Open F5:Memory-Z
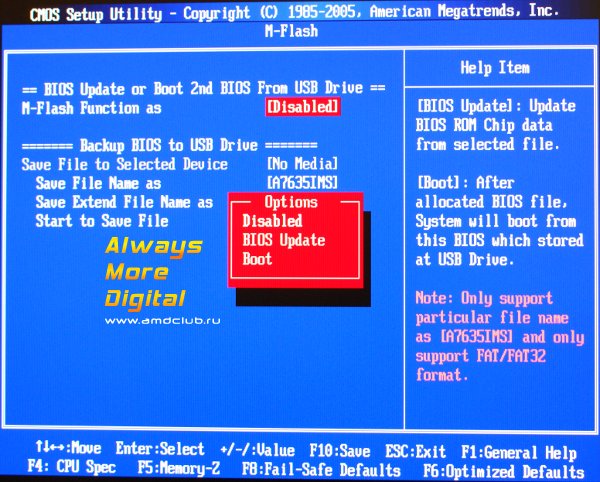The width and height of the screenshot is (600, 482). tap(181, 469)
